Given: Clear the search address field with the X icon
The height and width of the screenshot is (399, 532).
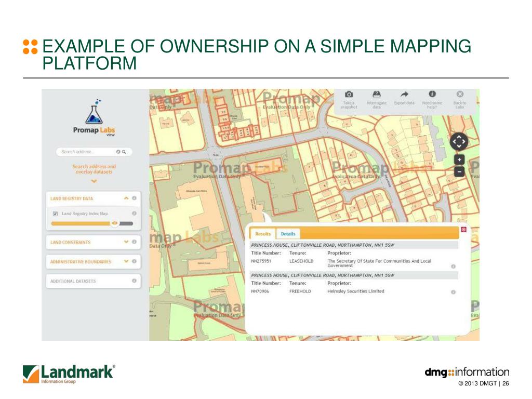Looking at the screenshot, I should [x=118, y=152].
